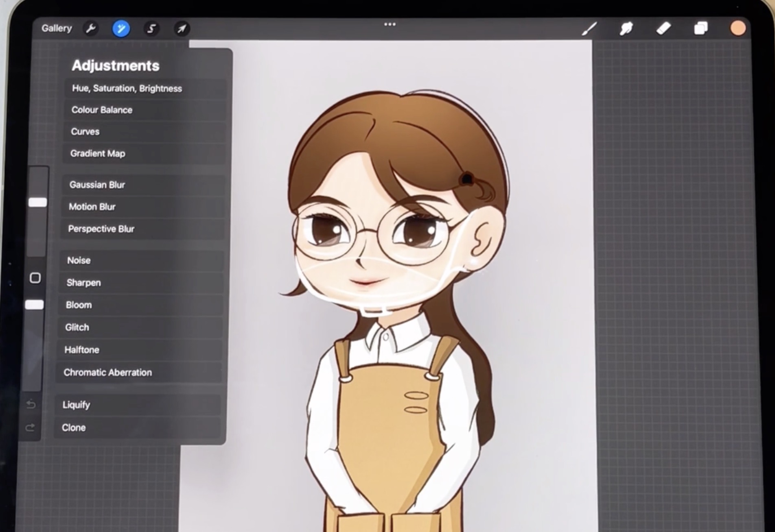Select the Selection S-shaped tool
The width and height of the screenshot is (775, 532).
point(151,28)
